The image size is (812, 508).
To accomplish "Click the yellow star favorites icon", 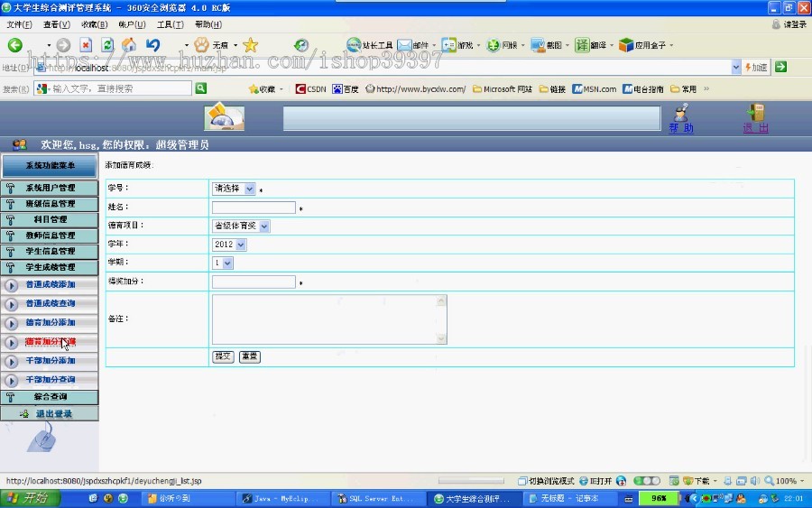I will pos(250,45).
